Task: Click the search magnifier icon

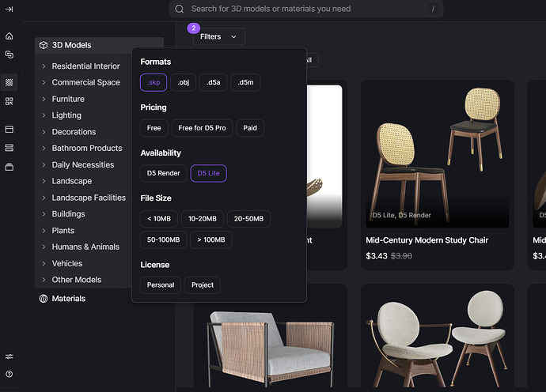Action: pyautogui.click(x=180, y=9)
